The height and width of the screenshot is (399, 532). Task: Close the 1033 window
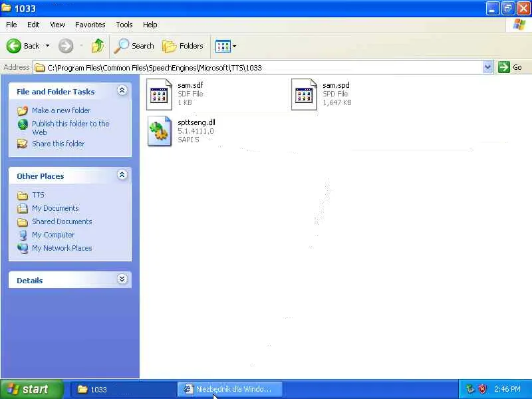523,9
